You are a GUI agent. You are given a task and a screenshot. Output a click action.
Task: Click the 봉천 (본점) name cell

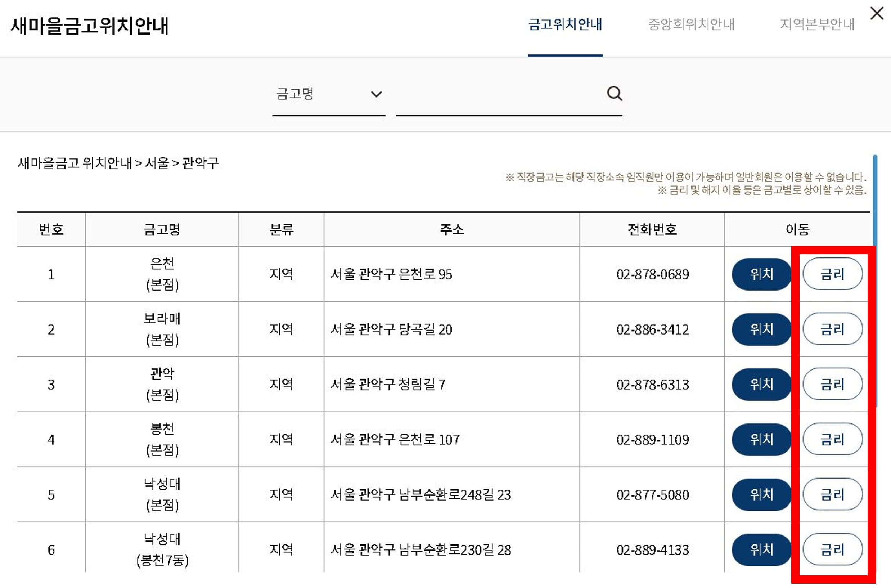click(x=162, y=440)
